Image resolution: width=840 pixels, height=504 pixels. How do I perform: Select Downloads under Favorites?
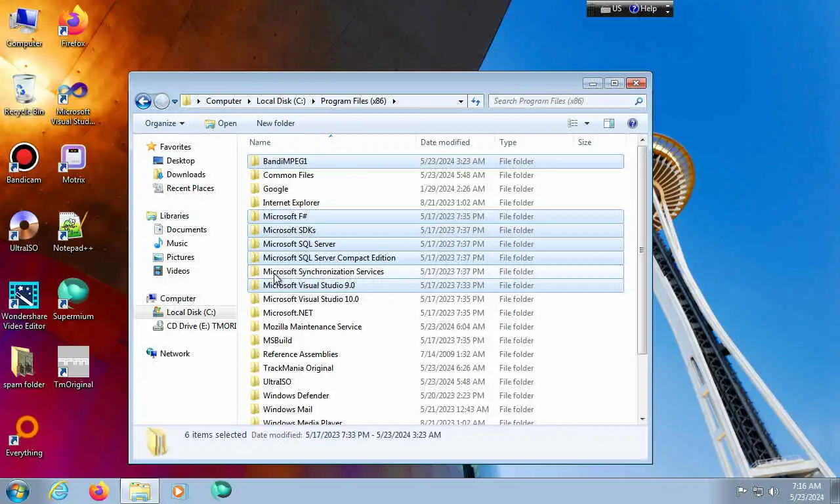(x=186, y=175)
